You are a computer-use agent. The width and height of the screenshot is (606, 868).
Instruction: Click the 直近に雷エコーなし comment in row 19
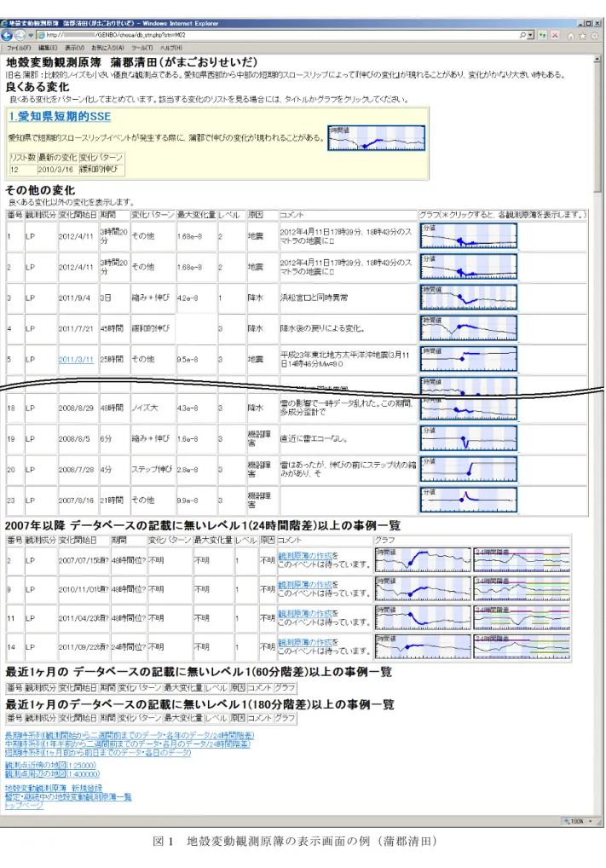pyautogui.click(x=348, y=438)
